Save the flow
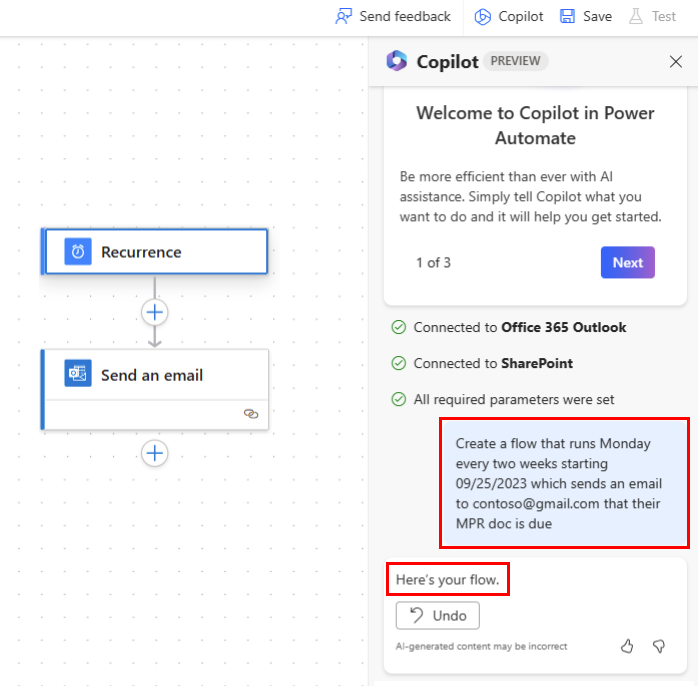This screenshot has width=698, height=686. coord(586,16)
